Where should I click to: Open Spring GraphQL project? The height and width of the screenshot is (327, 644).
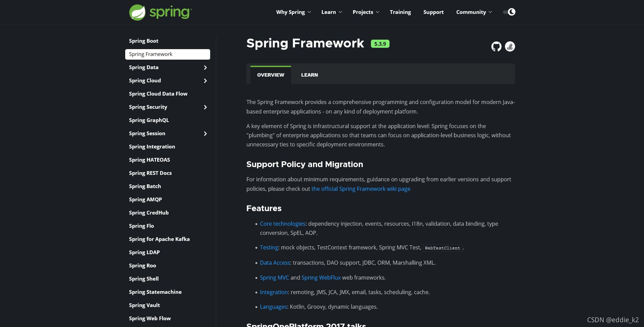pos(149,120)
